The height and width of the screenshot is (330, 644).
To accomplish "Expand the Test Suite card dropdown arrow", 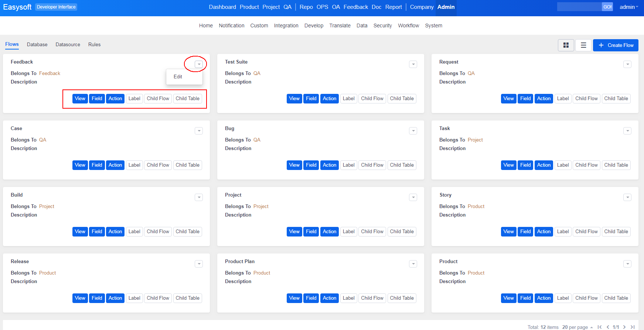I will [413, 64].
